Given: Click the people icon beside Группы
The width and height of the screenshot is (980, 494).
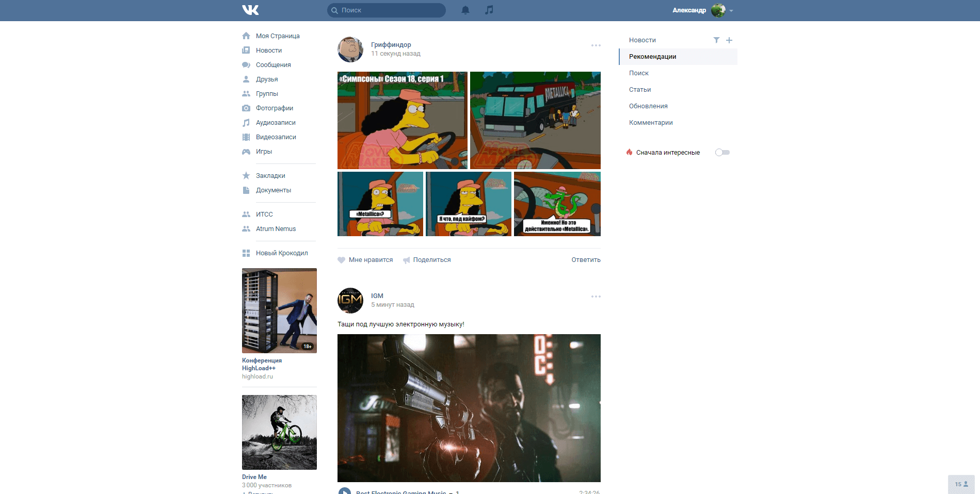Looking at the screenshot, I should point(246,94).
